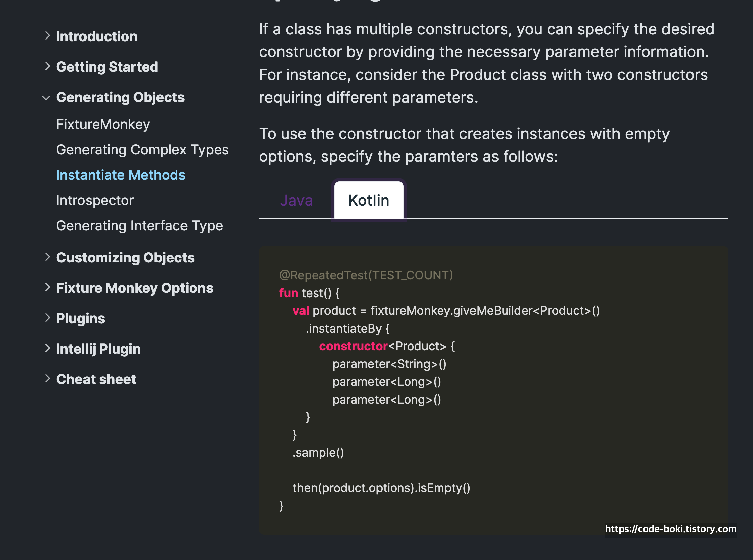The width and height of the screenshot is (753, 560).
Task: Click the Introduction section title
Action: coord(97,36)
